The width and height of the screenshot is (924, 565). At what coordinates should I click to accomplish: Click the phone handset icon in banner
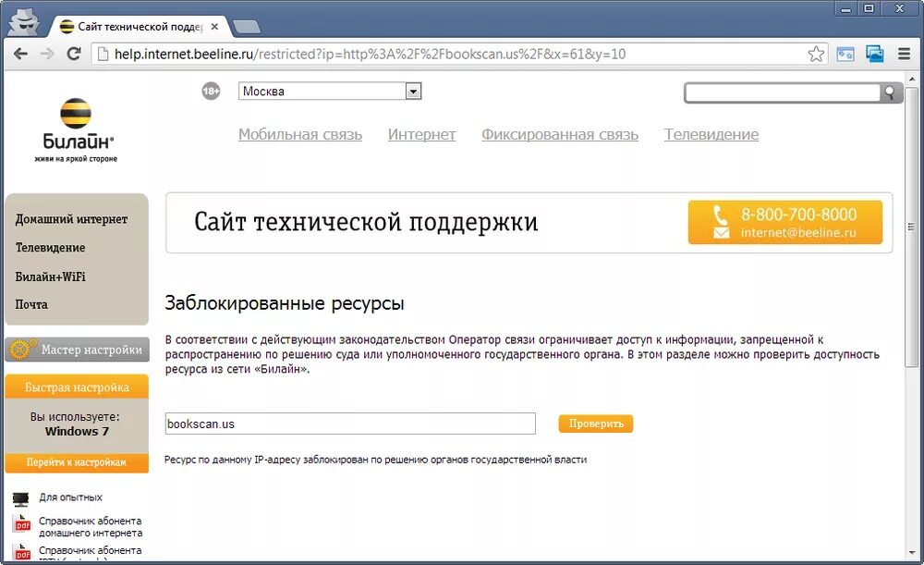721,215
